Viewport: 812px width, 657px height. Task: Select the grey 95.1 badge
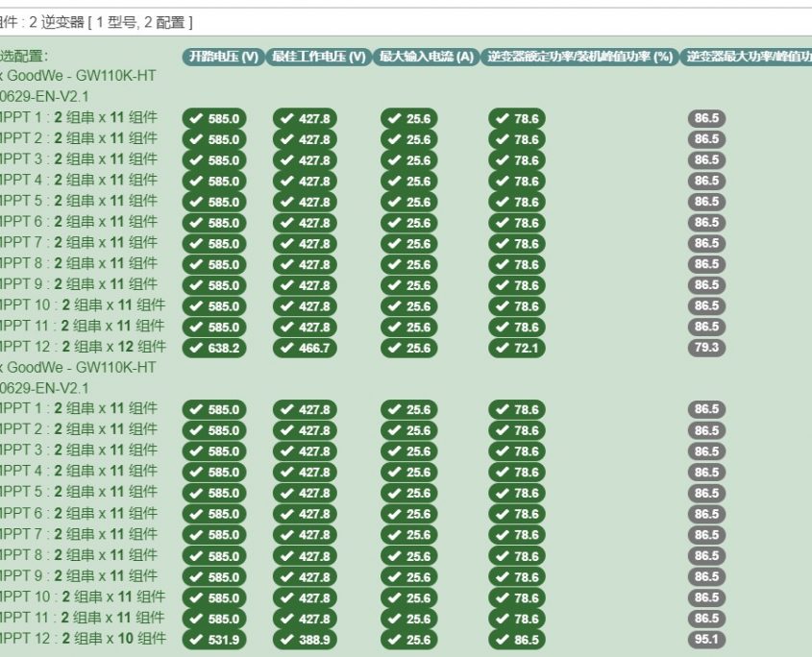point(707,640)
